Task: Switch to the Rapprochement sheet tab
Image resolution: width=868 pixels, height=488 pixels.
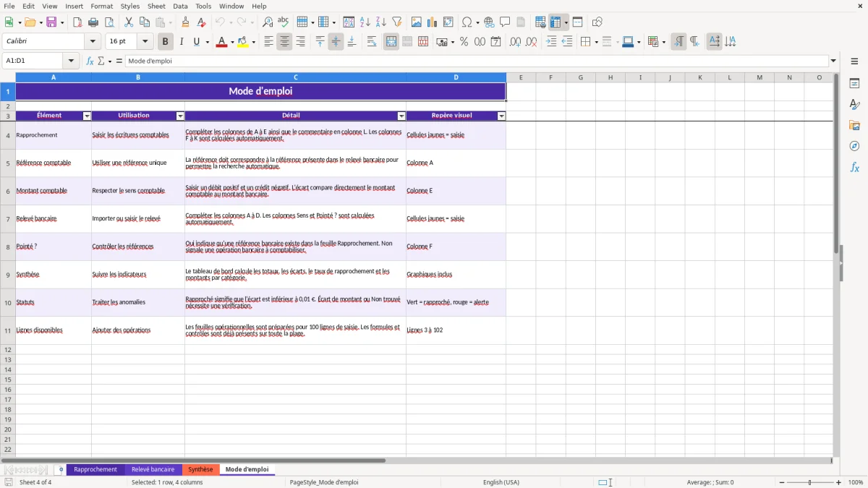Action: [x=95, y=469]
